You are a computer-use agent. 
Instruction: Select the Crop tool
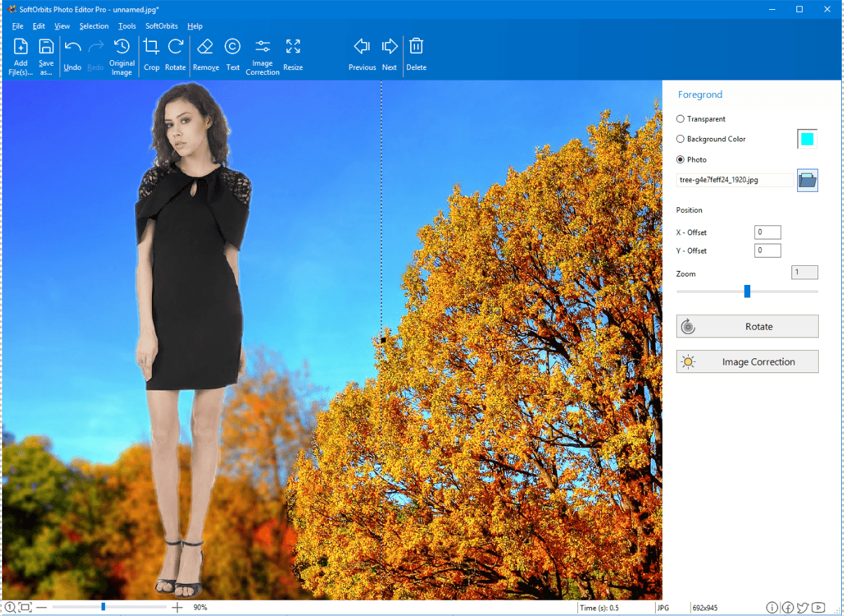coord(152,53)
